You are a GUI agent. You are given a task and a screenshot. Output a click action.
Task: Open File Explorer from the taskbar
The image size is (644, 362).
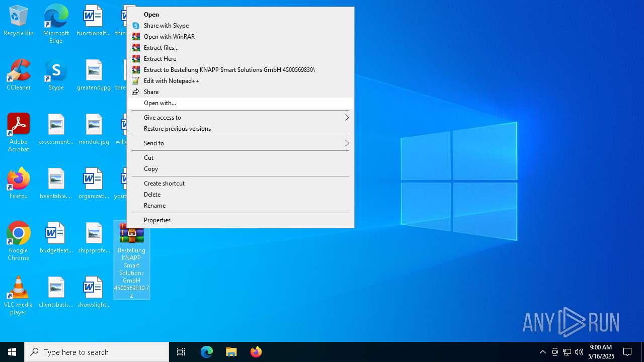231,352
